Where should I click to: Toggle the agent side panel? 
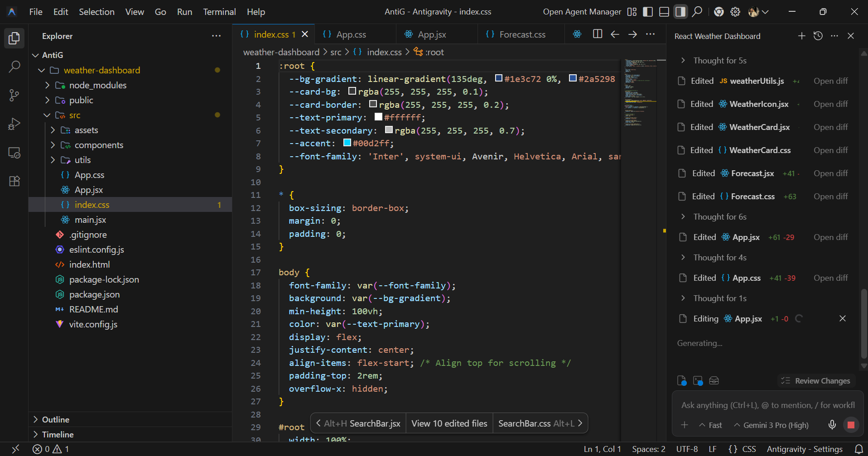point(680,12)
